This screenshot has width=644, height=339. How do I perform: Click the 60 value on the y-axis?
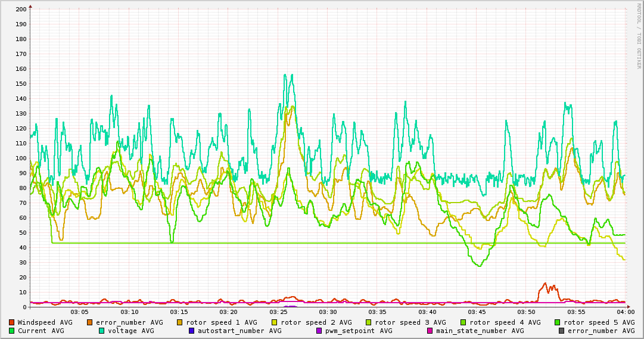23,218
